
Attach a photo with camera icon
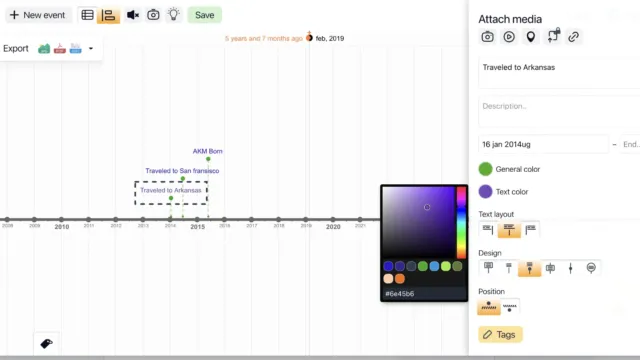tap(487, 37)
